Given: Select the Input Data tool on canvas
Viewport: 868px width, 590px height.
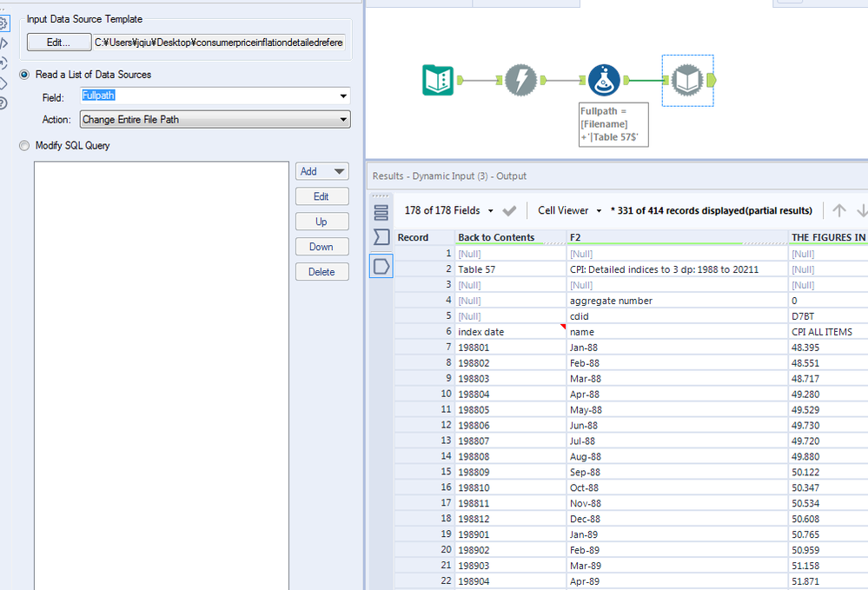Looking at the screenshot, I should [x=438, y=80].
